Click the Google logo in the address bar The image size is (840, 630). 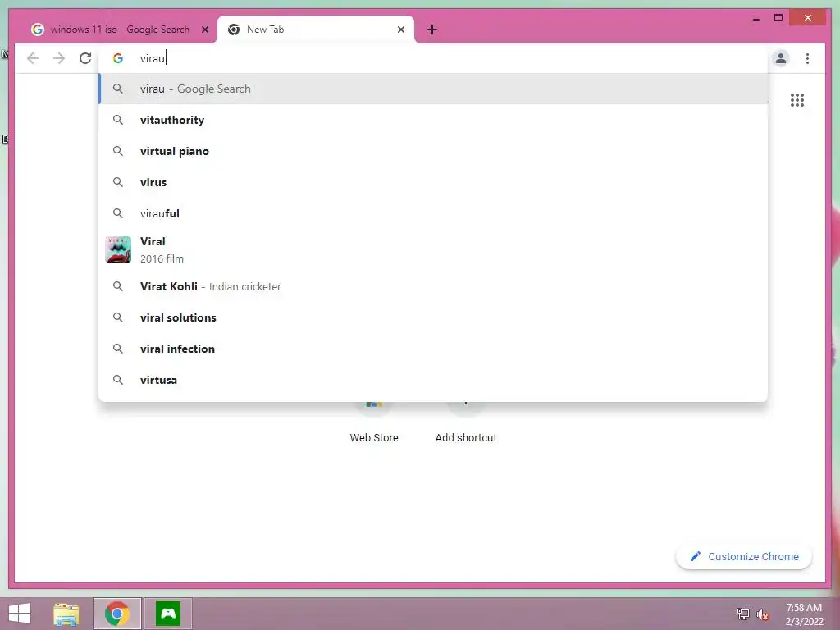click(x=118, y=58)
